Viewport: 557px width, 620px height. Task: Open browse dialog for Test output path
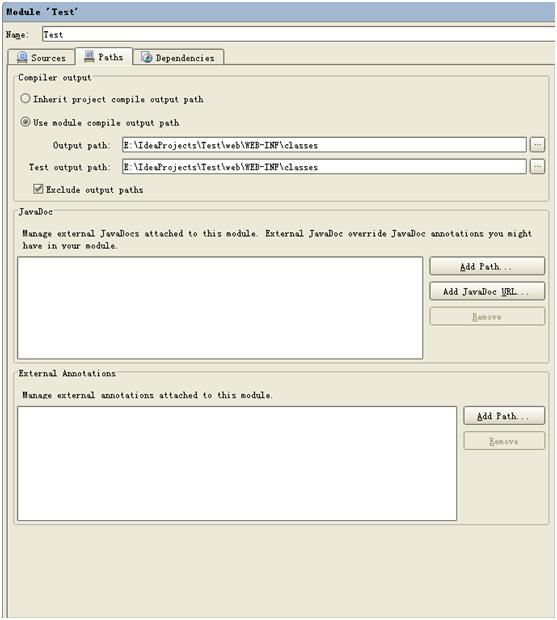point(537,167)
